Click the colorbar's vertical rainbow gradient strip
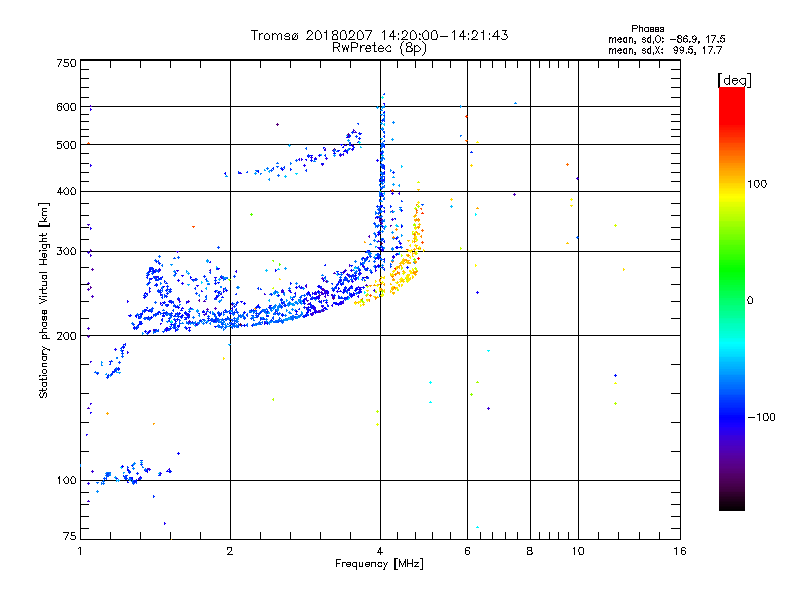This screenshot has height=600, width=800. [x=732, y=298]
